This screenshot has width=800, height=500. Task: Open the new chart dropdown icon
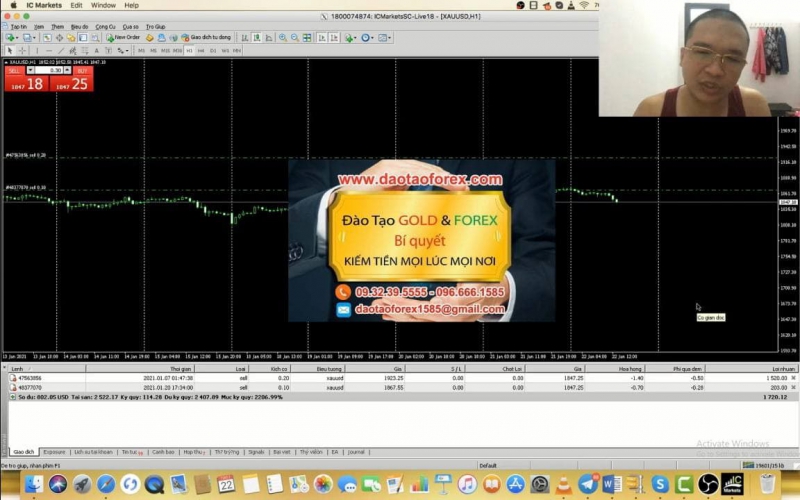tap(11, 38)
